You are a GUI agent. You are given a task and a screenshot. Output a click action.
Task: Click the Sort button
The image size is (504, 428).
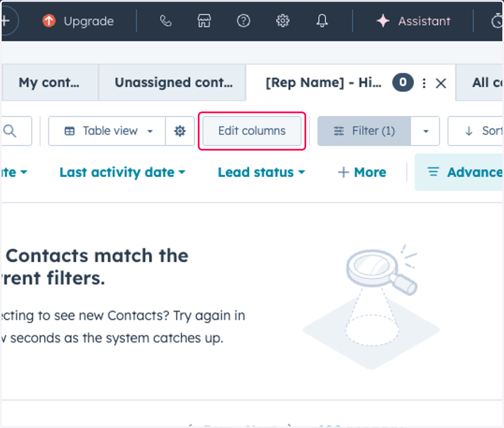click(x=475, y=131)
